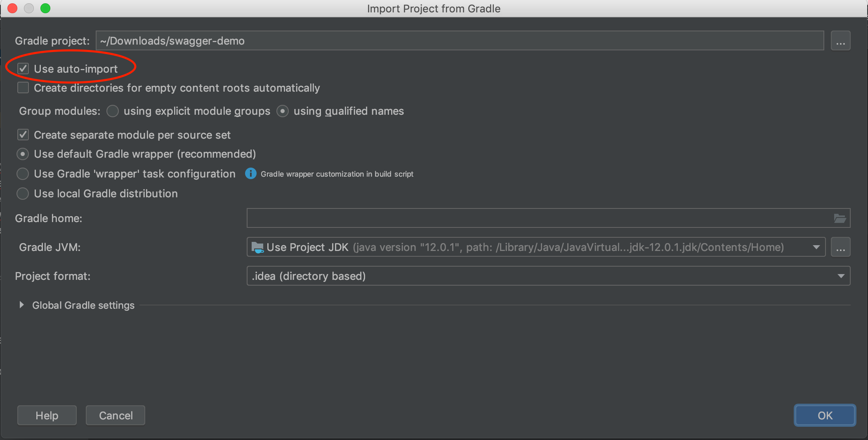Screen dimensions: 868x440
Task: Expand Global Gradle settings section
Action: [x=21, y=305]
